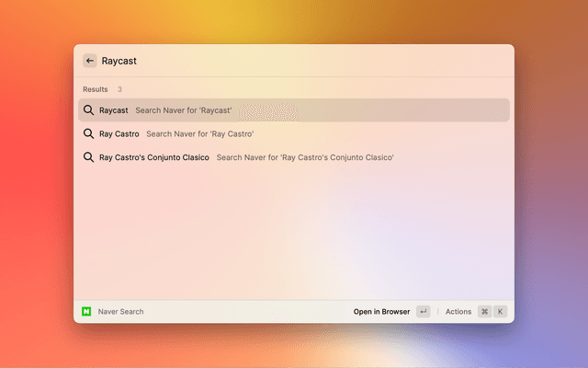Click the magnifier icon beside 'Ray Castro'
The height and width of the screenshot is (368, 588).
tap(89, 134)
